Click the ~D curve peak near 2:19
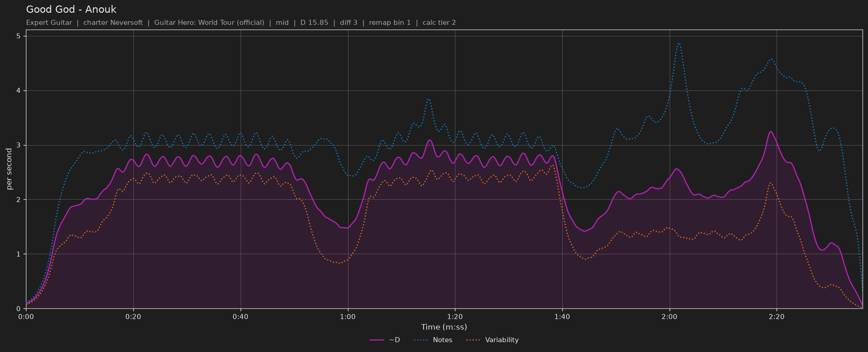 (x=771, y=132)
